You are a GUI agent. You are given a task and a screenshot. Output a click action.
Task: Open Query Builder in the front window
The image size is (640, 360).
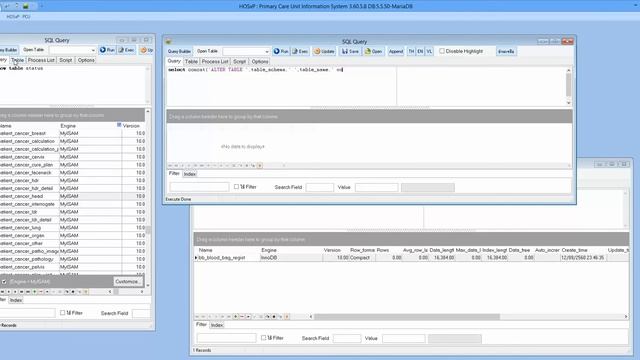[x=179, y=51]
